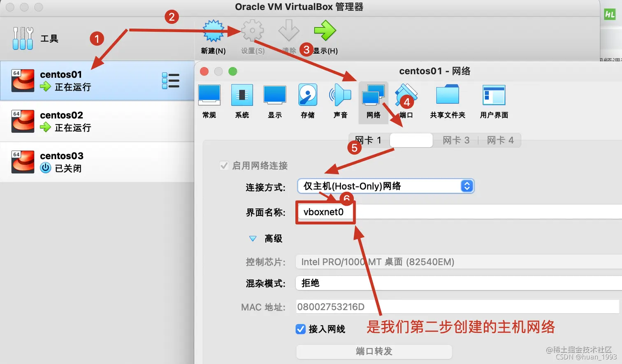
Task: Click the 已关闭 status text under centos03
Action: pos(68,168)
